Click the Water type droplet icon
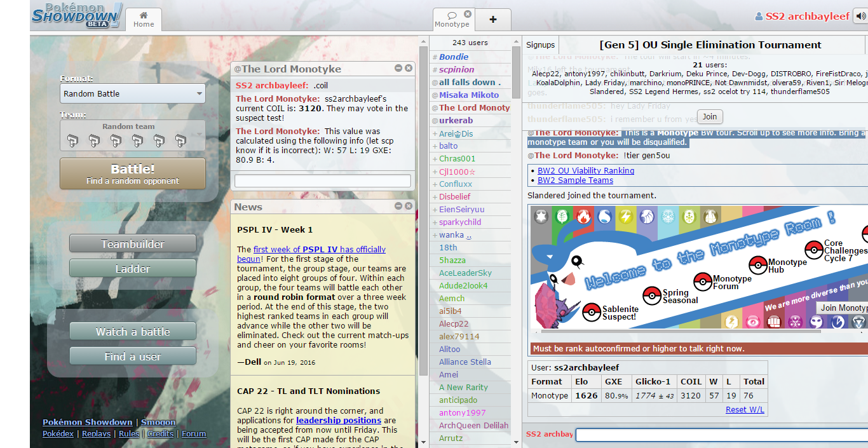Screen dimensions: 868x448 point(604,217)
